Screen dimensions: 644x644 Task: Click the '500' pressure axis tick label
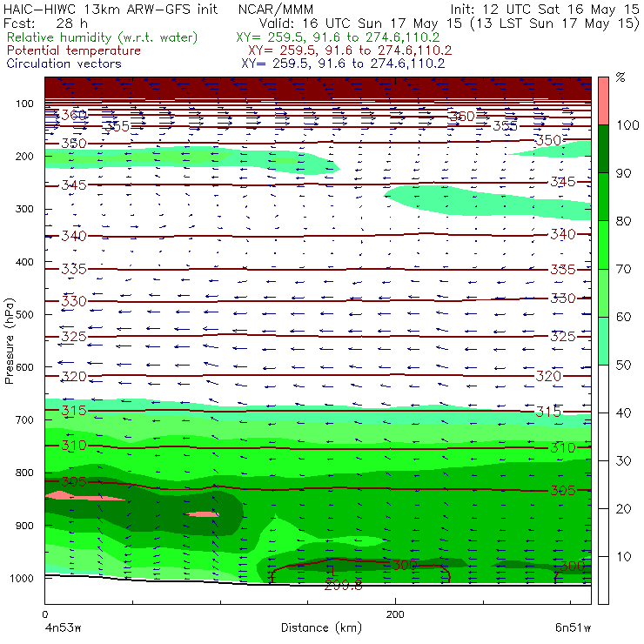[x=24, y=315]
